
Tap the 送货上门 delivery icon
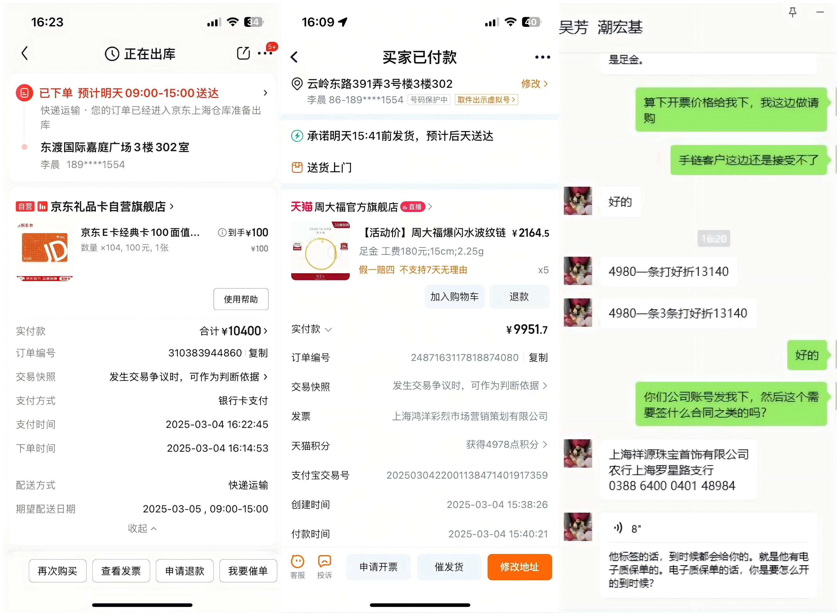tap(297, 167)
